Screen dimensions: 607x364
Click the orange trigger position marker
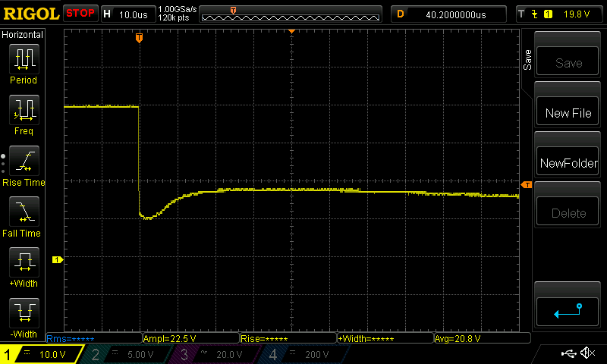tap(139, 37)
